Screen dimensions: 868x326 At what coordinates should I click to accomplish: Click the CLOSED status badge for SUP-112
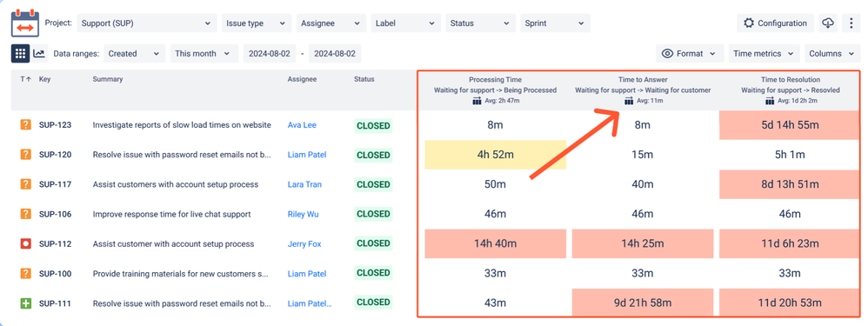pyautogui.click(x=374, y=243)
